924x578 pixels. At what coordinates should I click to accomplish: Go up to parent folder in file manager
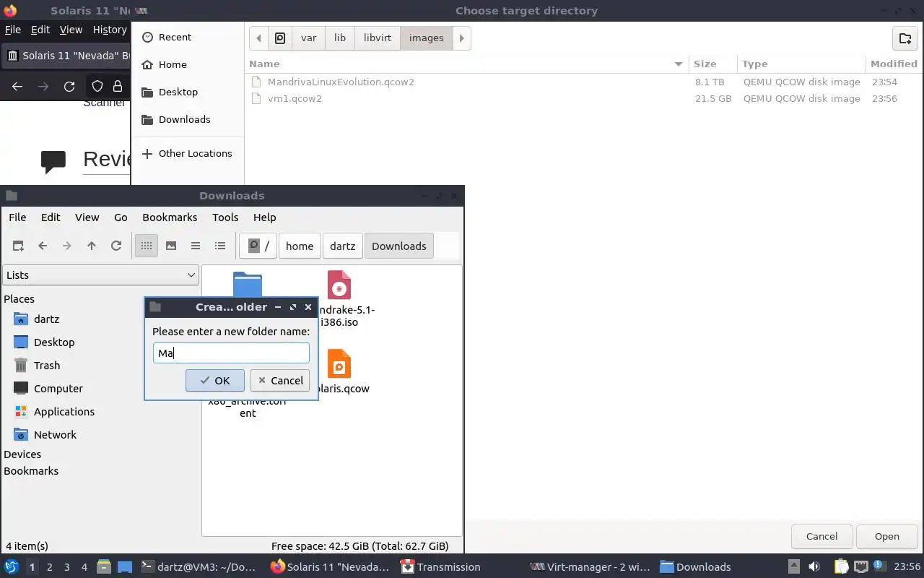92,246
